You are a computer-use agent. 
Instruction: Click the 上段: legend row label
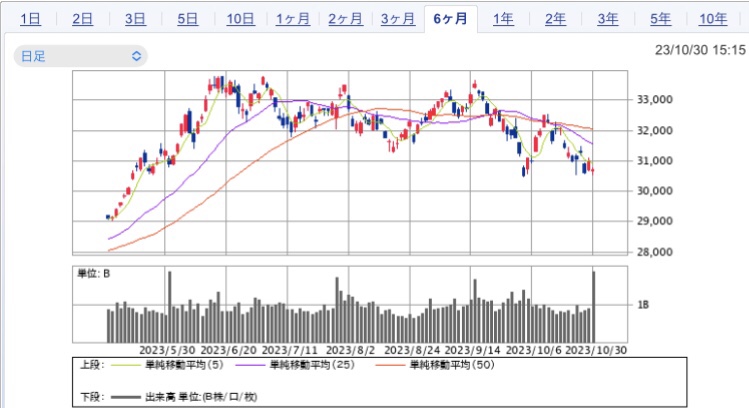pos(92,365)
